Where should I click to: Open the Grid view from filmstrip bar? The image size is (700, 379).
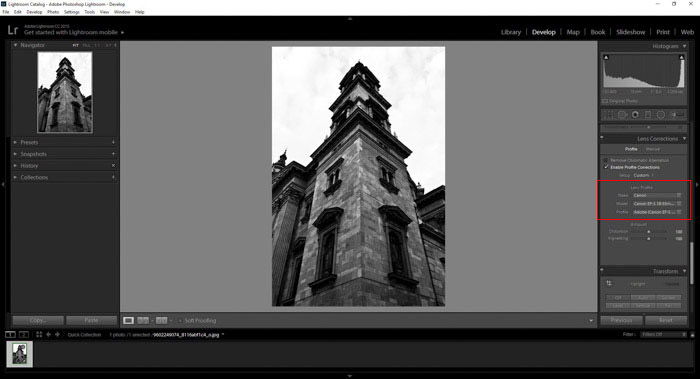(39, 334)
